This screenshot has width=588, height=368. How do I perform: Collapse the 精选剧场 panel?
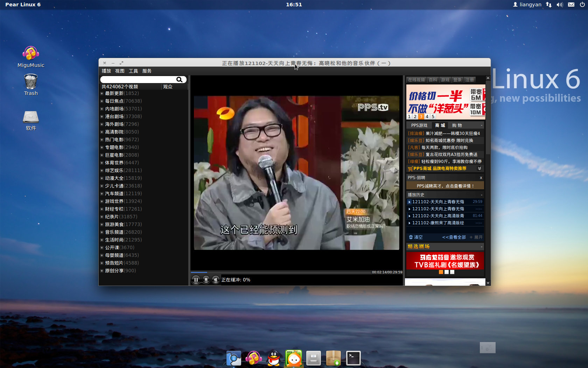click(482, 247)
